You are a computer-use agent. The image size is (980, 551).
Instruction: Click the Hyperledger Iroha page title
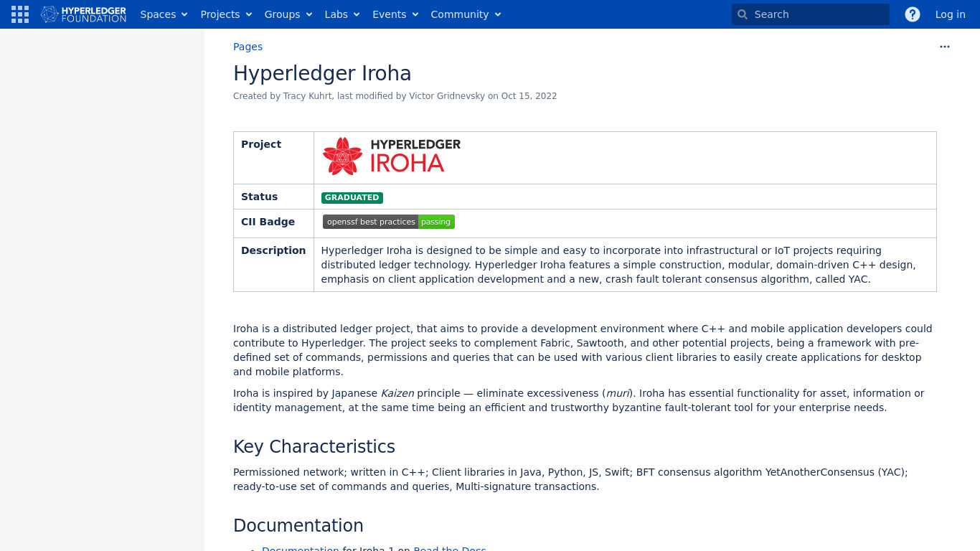point(322,73)
